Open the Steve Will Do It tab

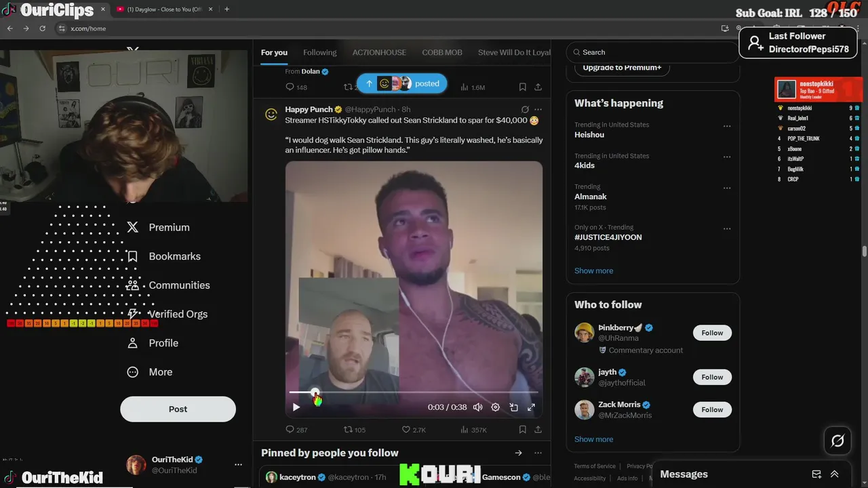(514, 52)
